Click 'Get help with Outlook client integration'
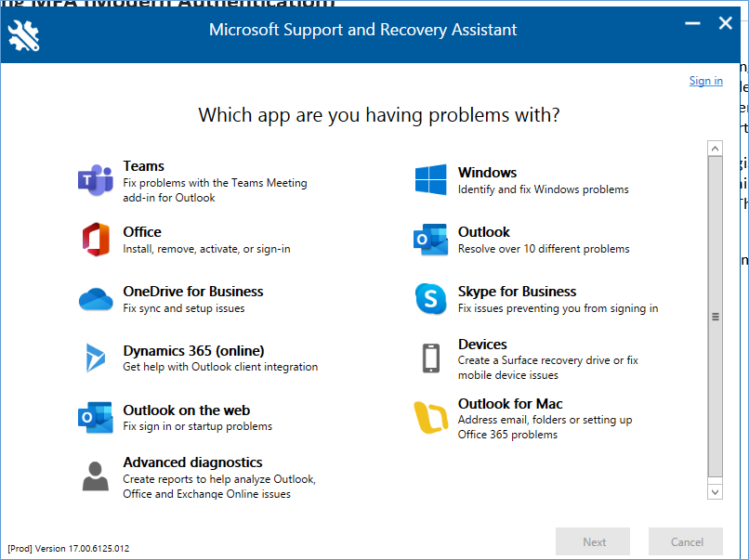The image size is (749, 560). pos(220,367)
